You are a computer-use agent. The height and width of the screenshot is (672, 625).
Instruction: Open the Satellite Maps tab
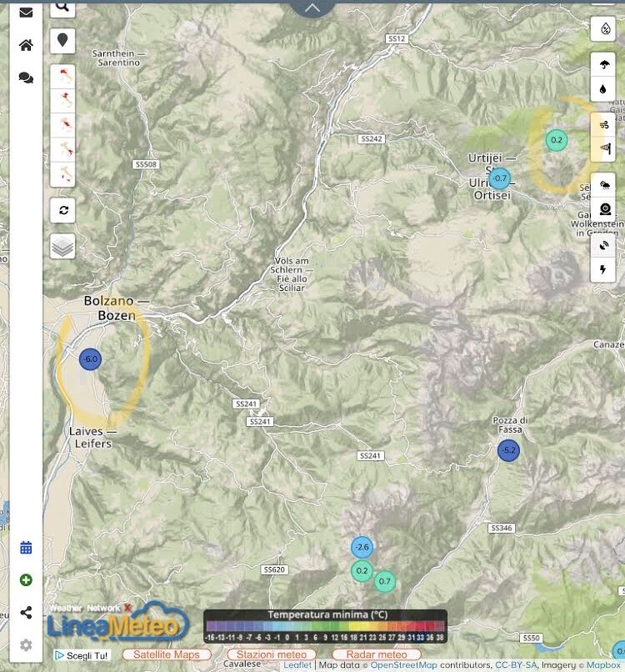[x=167, y=654]
